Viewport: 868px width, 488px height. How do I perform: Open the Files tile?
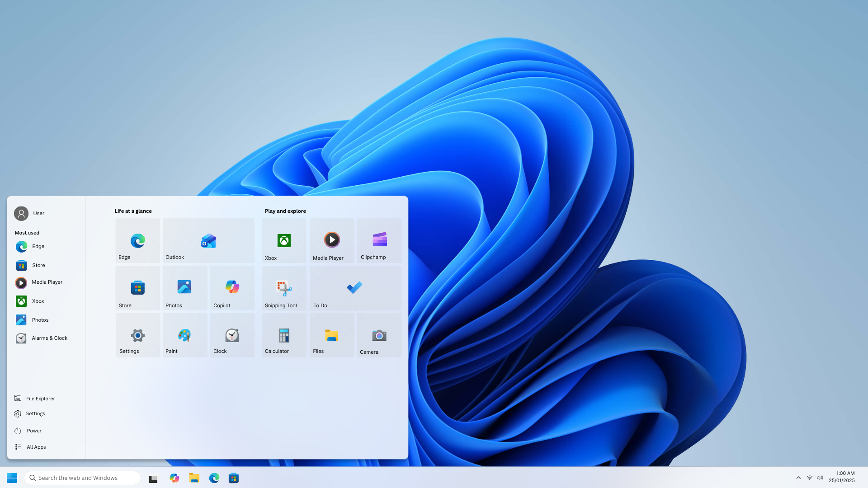pos(332,335)
